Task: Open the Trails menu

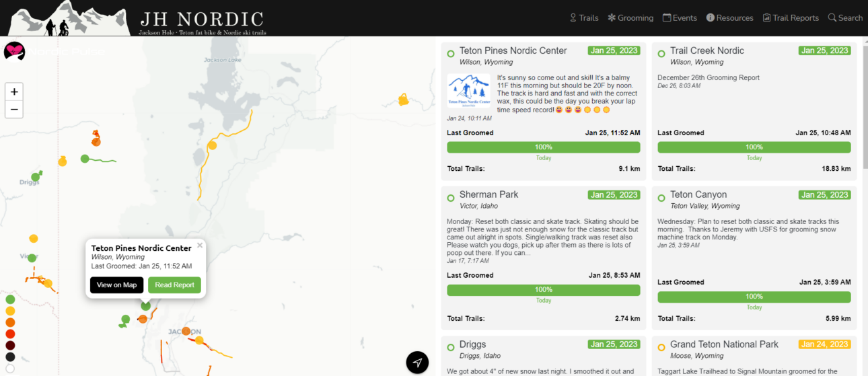Action: click(584, 17)
